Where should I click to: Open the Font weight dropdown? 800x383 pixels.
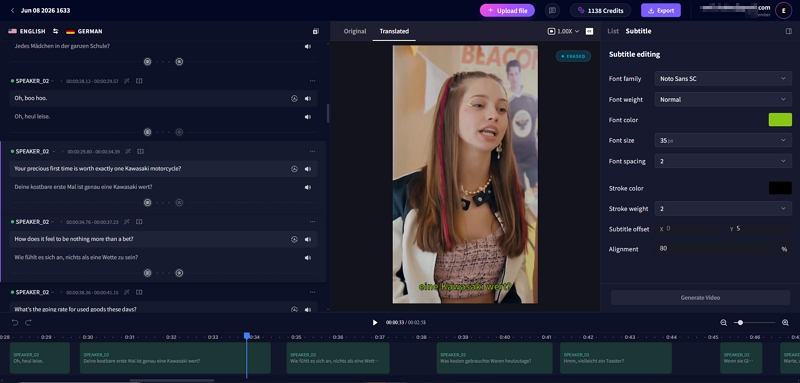(x=723, y=99)
